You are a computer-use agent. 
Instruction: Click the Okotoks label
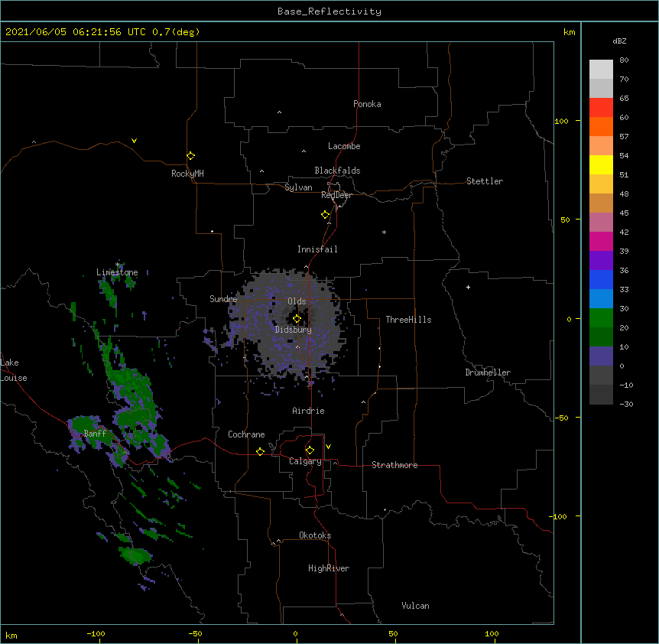pyautogui.click(x=315, y=535)
